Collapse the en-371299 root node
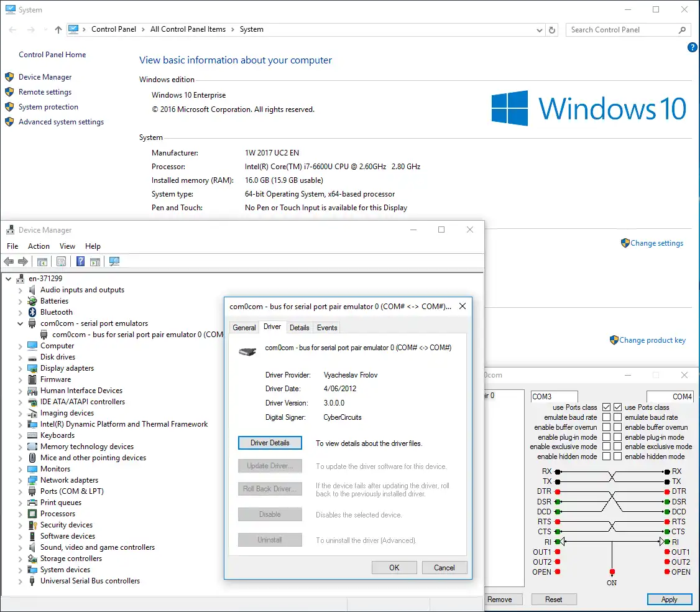This screenshot has width=700, height=612. [9, 279]
